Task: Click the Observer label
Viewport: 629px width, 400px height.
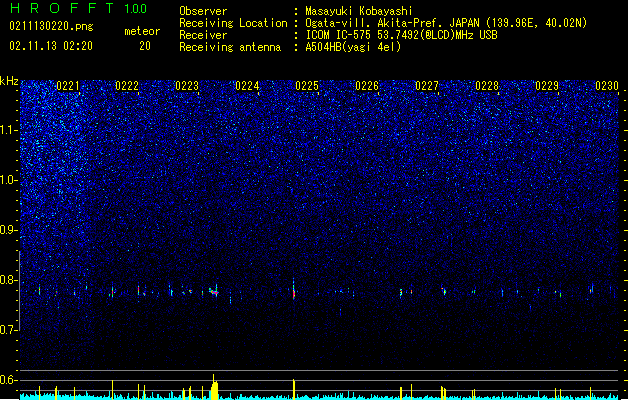Action: click(x=203, y=11)
